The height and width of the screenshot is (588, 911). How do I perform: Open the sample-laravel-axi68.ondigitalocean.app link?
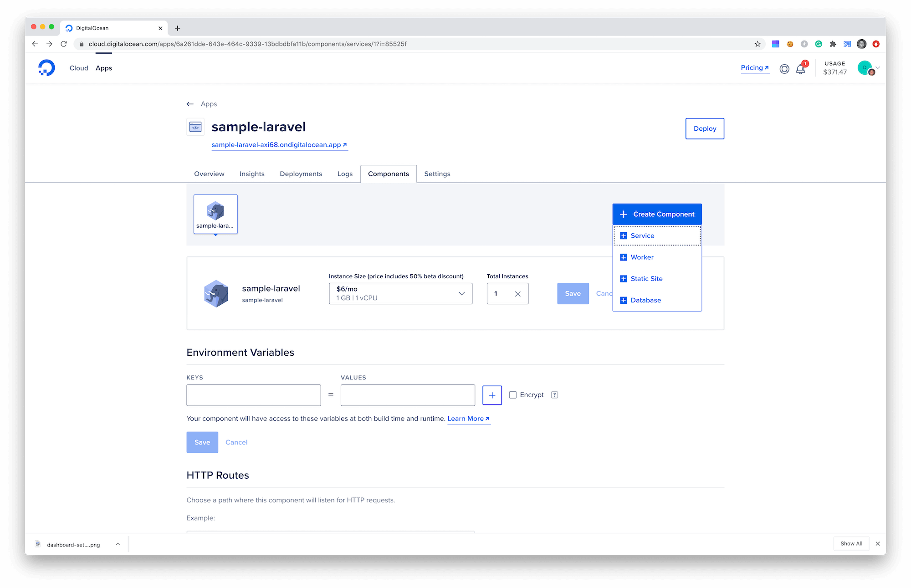pyautogui.click(x=279, y=145)
